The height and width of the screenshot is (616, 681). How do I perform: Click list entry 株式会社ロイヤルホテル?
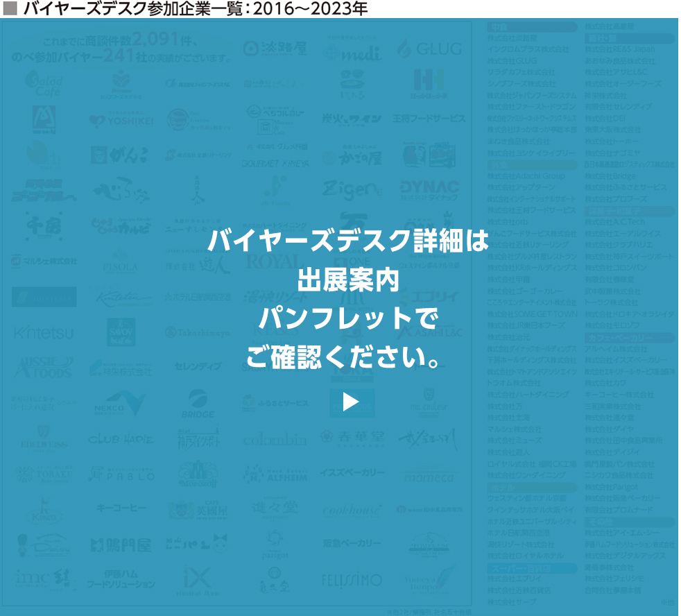(526, 556)
